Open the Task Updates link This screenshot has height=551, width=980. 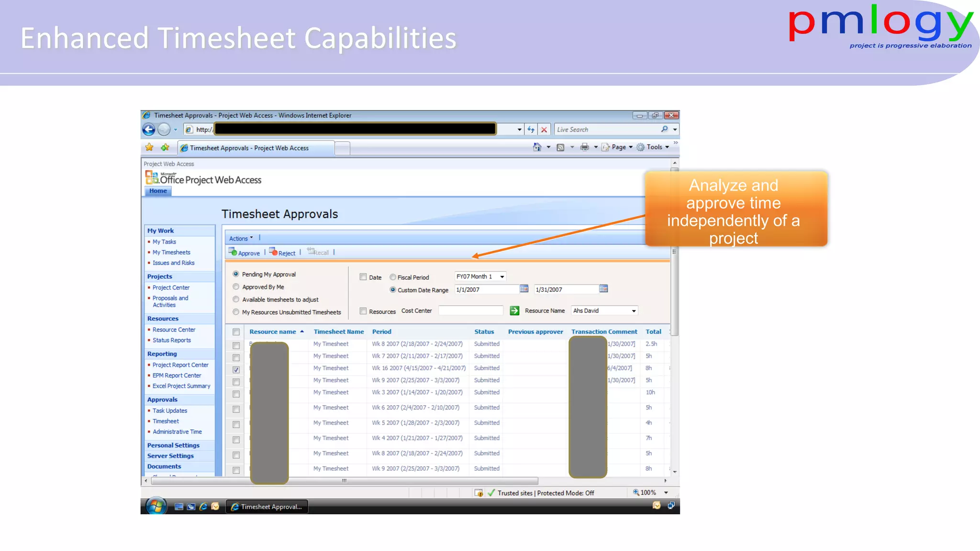pyautogui.click(x=170, y=411)
